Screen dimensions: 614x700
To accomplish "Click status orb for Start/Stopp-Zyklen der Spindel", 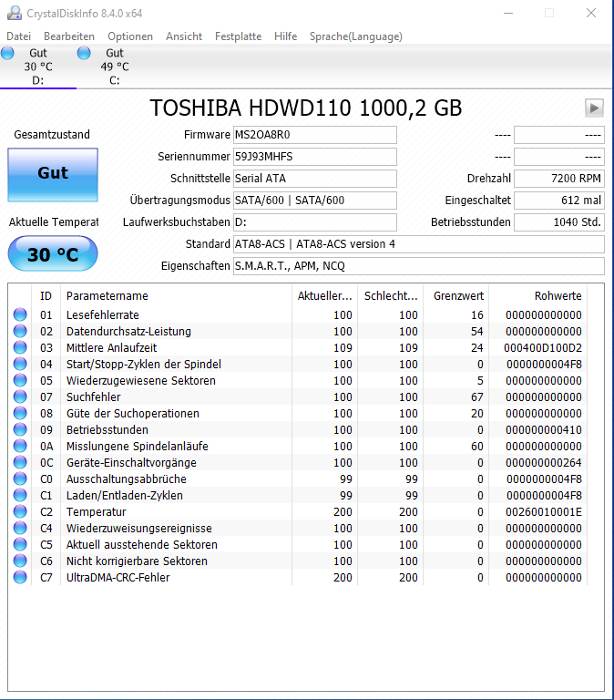I will point(20,364).
